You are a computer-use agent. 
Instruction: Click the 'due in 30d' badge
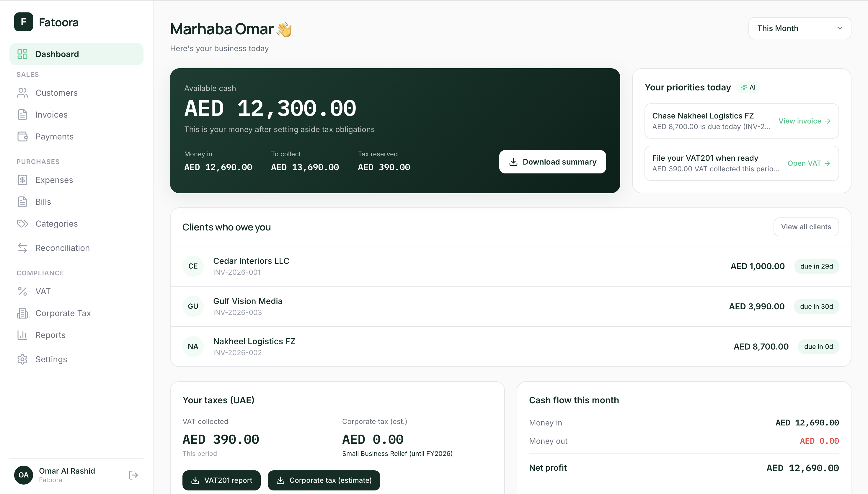coord(817,306)
